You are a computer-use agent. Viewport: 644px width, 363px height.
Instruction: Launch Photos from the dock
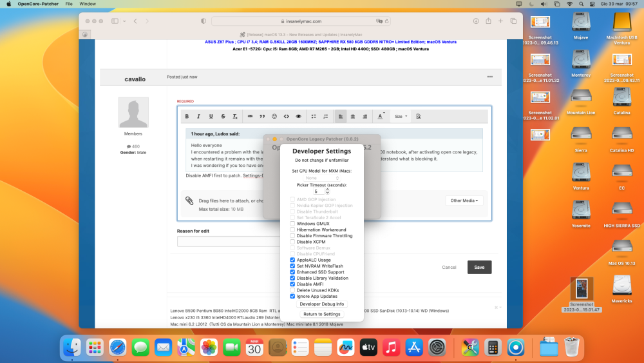coord(209,348)
